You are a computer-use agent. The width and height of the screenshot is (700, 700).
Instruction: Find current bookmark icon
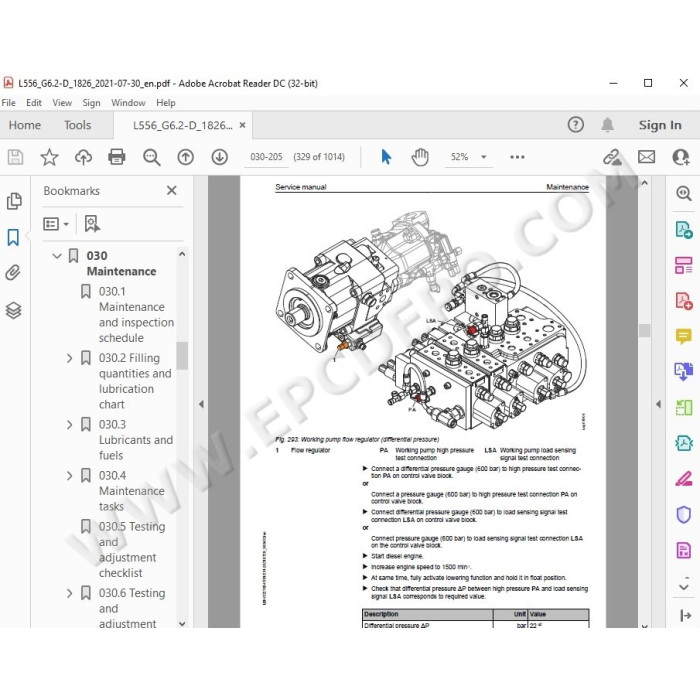92,224
